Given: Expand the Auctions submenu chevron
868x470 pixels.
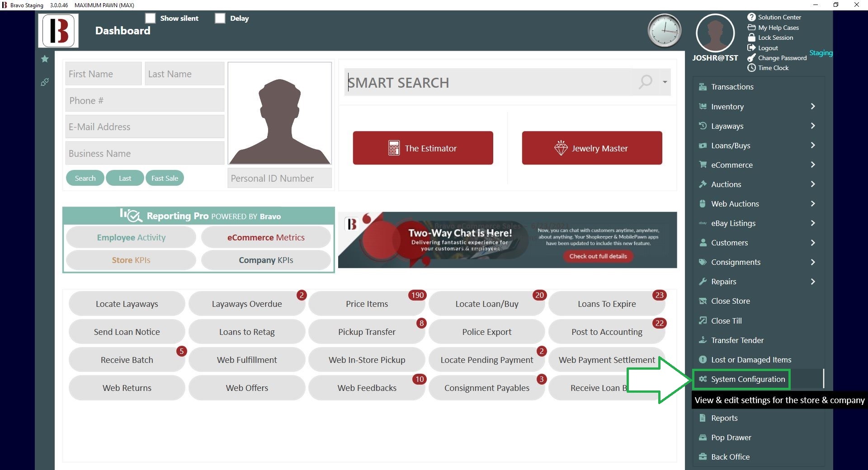Looking at the screenshot, I should [813, 184].
